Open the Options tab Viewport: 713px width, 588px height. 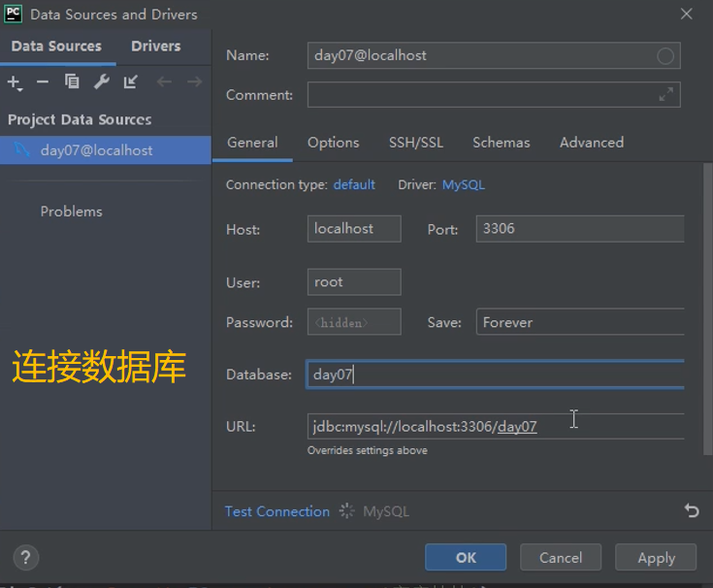pos(334,143)
